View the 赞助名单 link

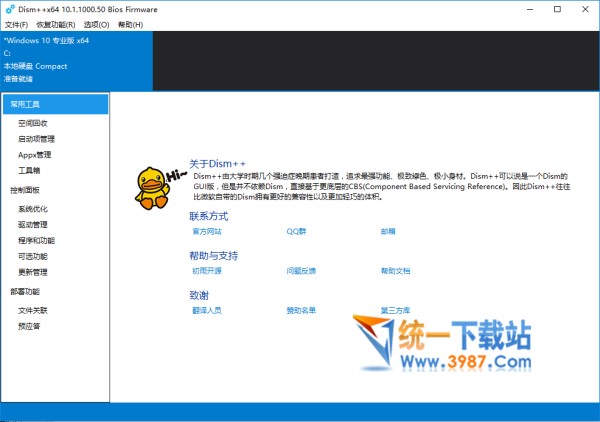301,311
